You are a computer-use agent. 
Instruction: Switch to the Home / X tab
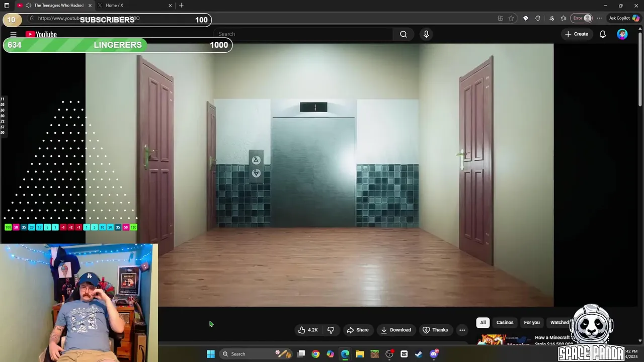click(x=135, y=5)
